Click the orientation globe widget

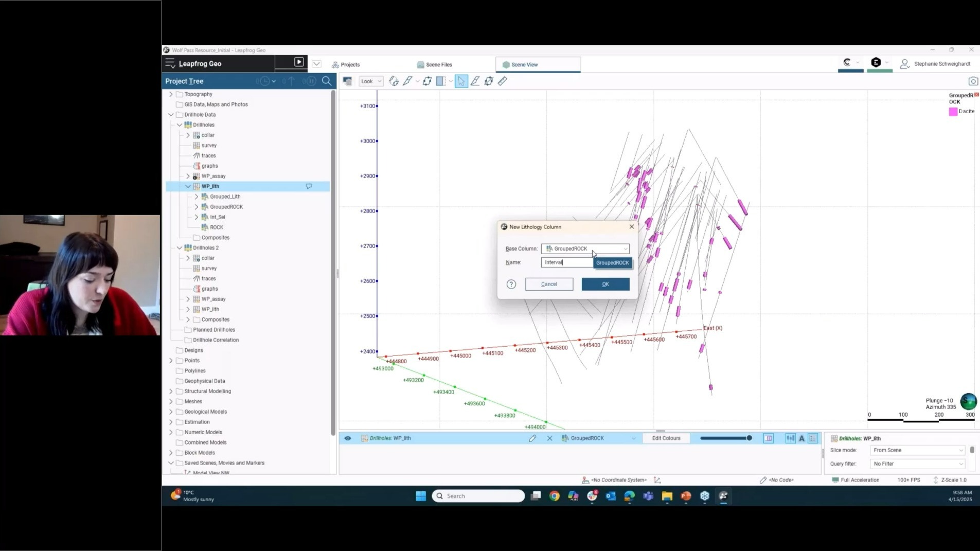tap(968, 401)
